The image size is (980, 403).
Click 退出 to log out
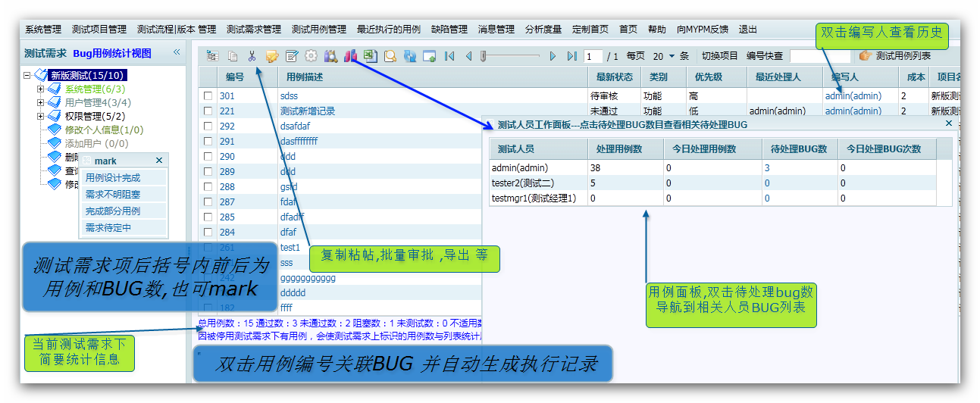[x=748, y=30]
